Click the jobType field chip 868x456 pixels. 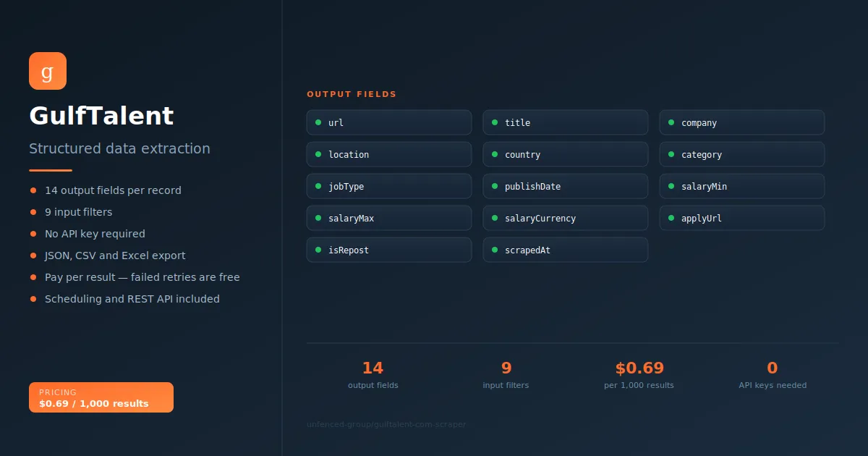pos(389,186)
